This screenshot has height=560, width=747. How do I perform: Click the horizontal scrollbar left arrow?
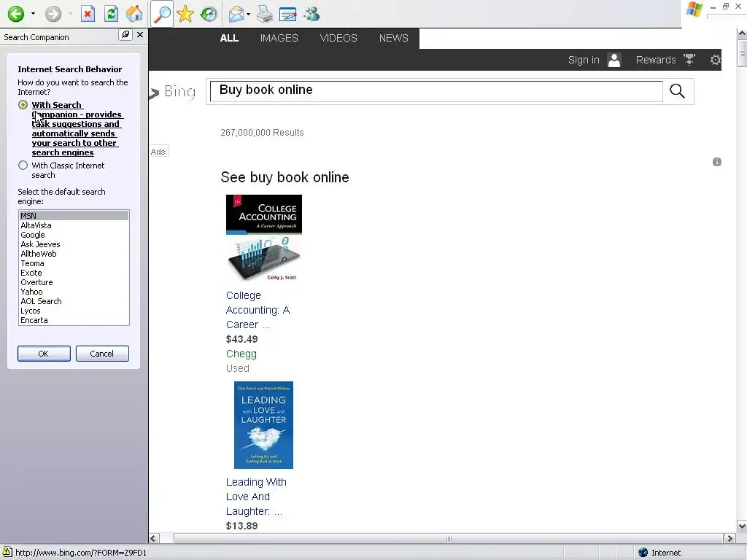[153, 539]
